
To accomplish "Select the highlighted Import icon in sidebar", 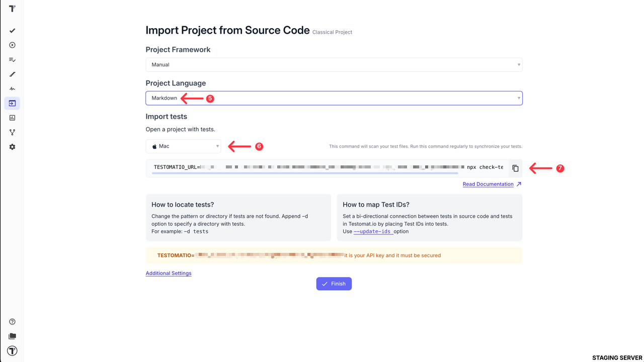I will point(12,103).
